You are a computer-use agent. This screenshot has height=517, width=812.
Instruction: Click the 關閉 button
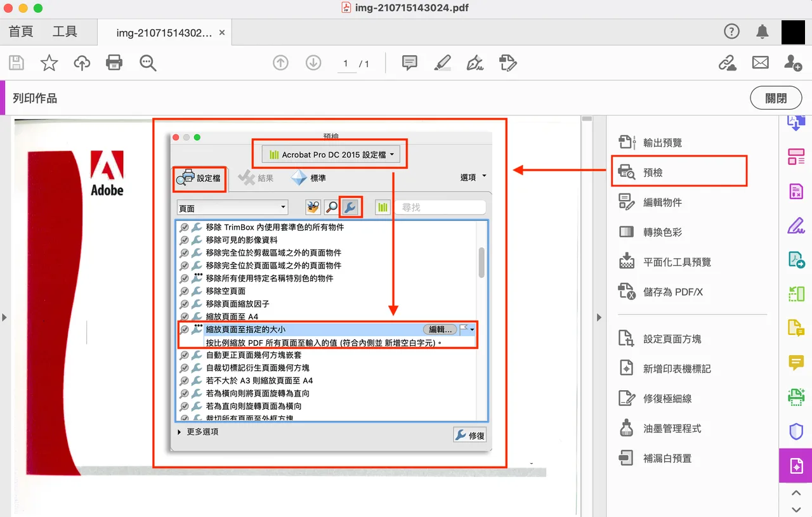click(x=776, y=98)
